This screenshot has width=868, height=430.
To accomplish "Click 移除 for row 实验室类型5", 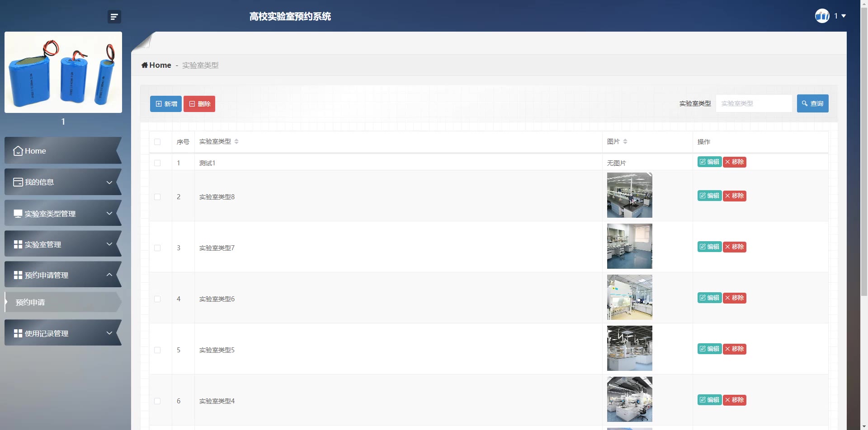I will click(734, 349).
